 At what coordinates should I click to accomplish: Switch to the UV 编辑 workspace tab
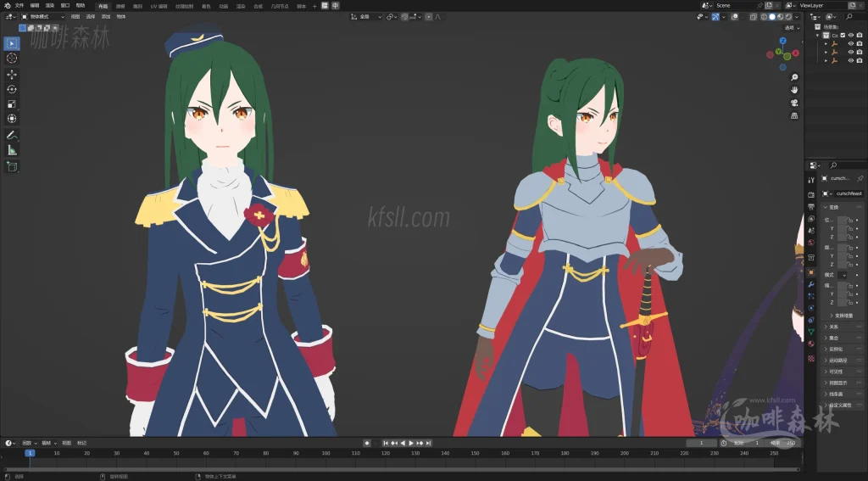(x=159, y=6)
